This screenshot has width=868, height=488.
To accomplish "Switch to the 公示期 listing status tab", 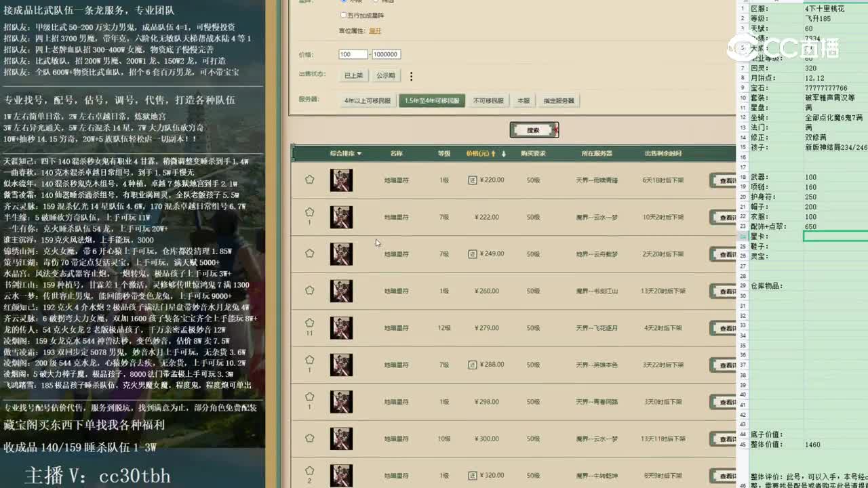I will 386,75.
